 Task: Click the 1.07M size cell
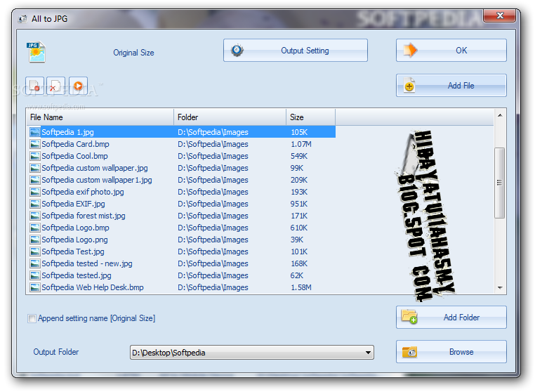pos(301,144)
